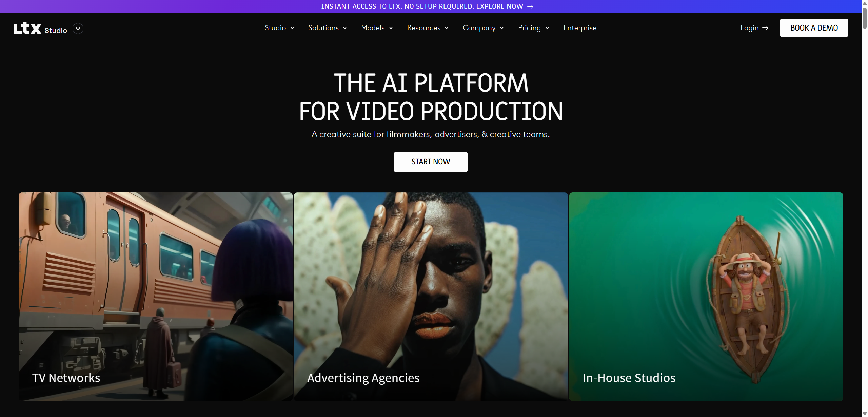Click the LTX Studio logo
This screenshot has height=417, width=868.
pyautogui.click(x=40, y=29)
